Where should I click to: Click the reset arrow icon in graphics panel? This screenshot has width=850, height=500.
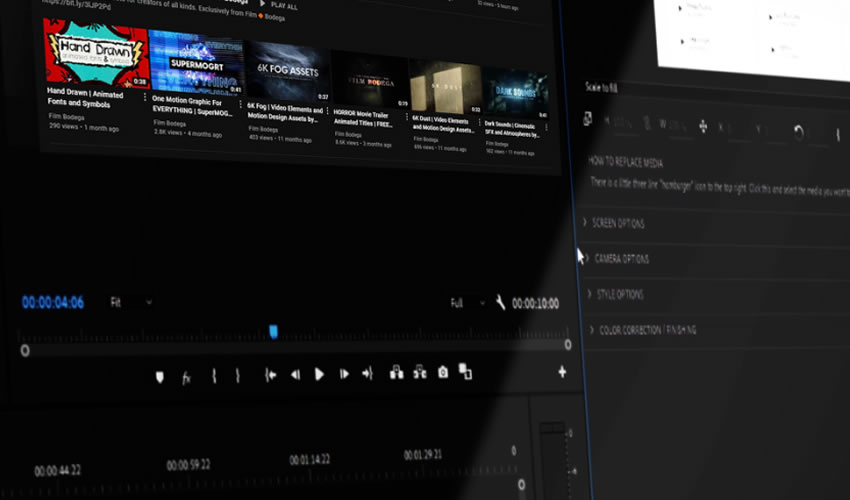[798, 131]
